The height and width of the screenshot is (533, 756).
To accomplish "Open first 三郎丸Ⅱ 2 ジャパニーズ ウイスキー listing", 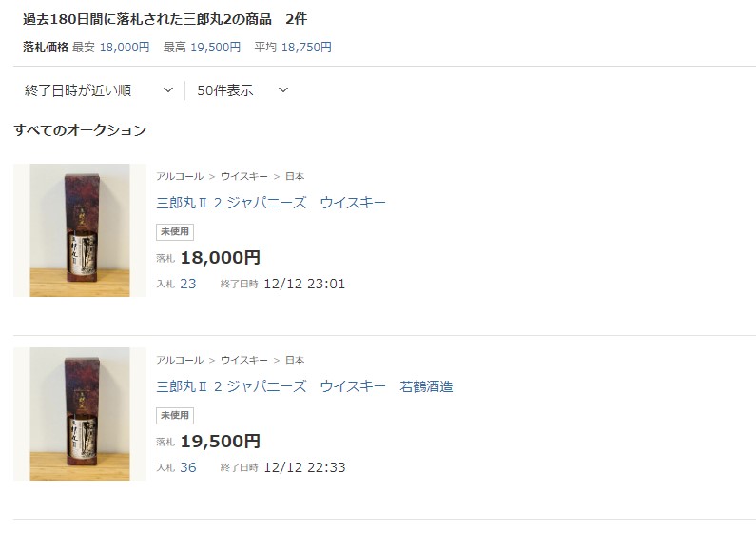I will (x=271, y=203).
